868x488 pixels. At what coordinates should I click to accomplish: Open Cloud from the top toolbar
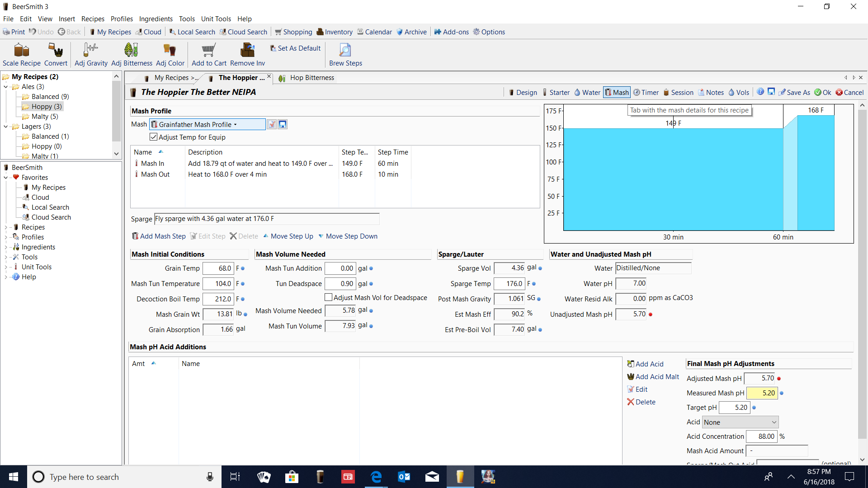pyautogui.click(x=148, y=32)
